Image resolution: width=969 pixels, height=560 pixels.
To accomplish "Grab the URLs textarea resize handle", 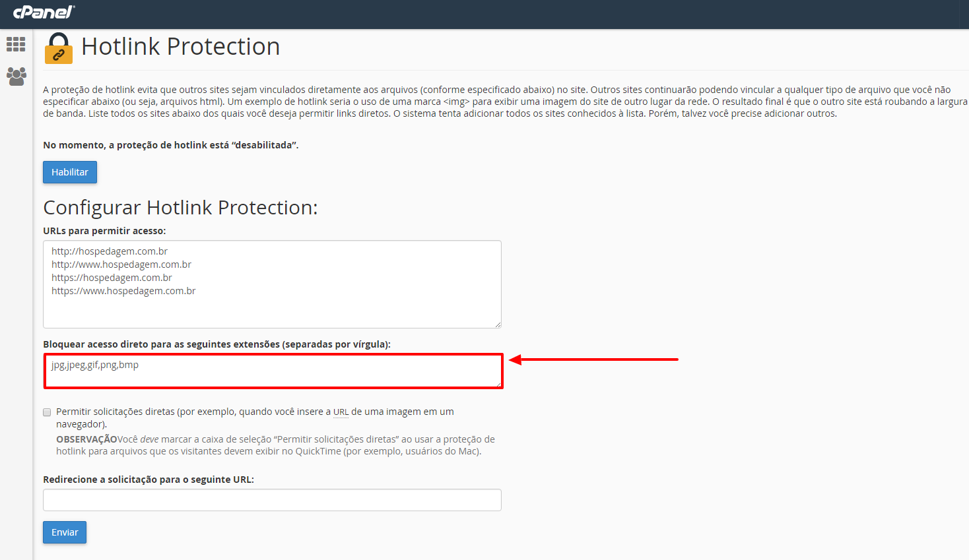I will (498, 324).
